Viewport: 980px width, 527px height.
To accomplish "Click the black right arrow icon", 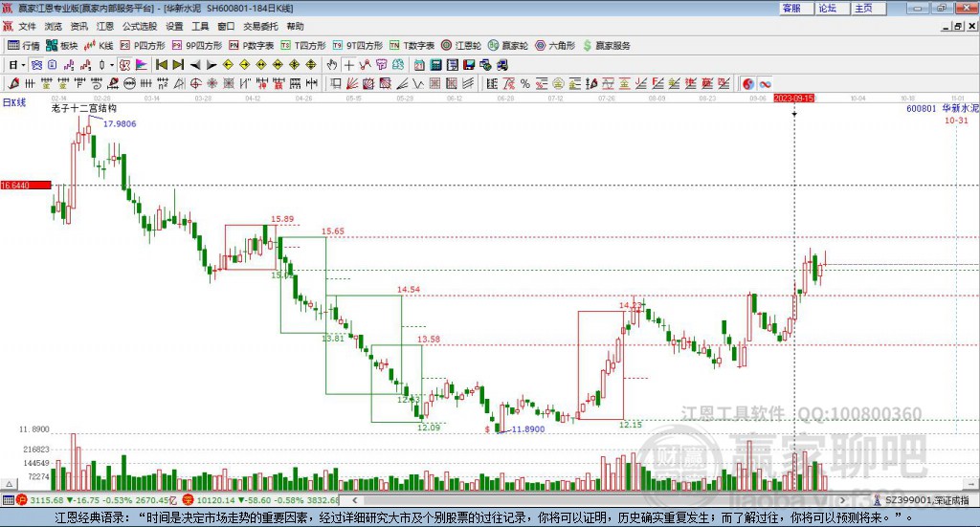I will [212, 65].
